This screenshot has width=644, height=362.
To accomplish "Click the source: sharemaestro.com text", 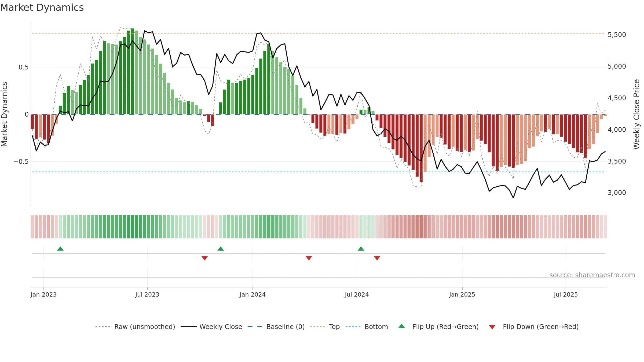I will pos(592,275).
